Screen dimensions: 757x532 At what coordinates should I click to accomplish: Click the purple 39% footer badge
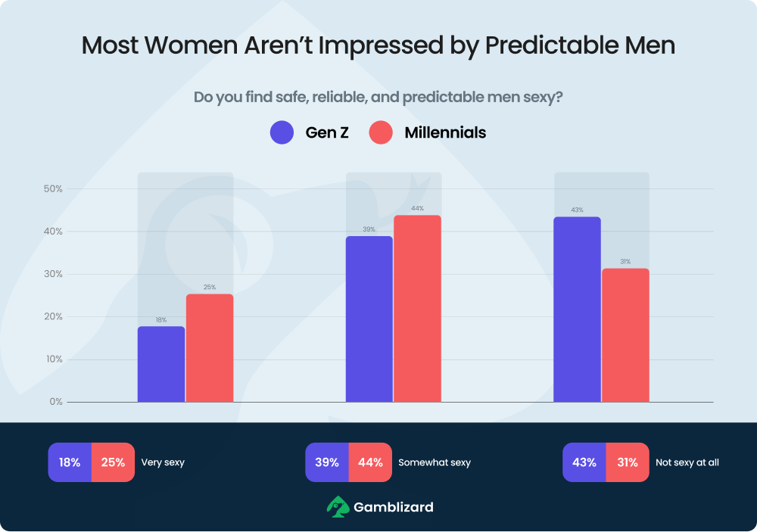pos(327,462)
